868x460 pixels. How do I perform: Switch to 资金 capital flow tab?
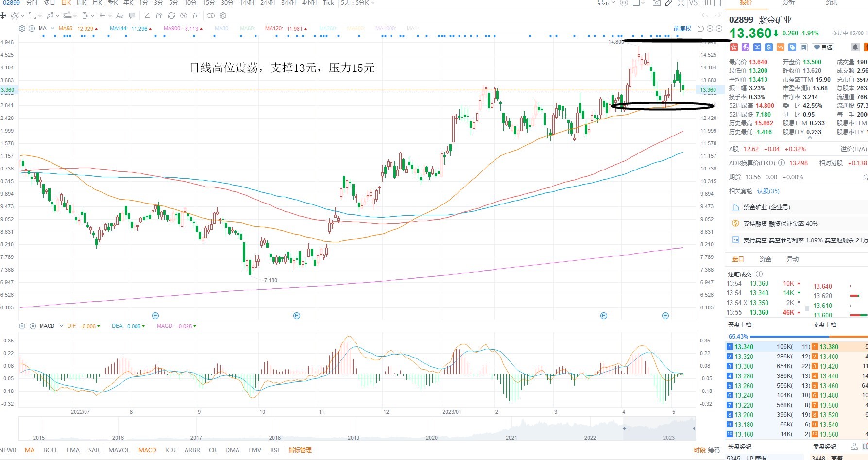point(765,259)
